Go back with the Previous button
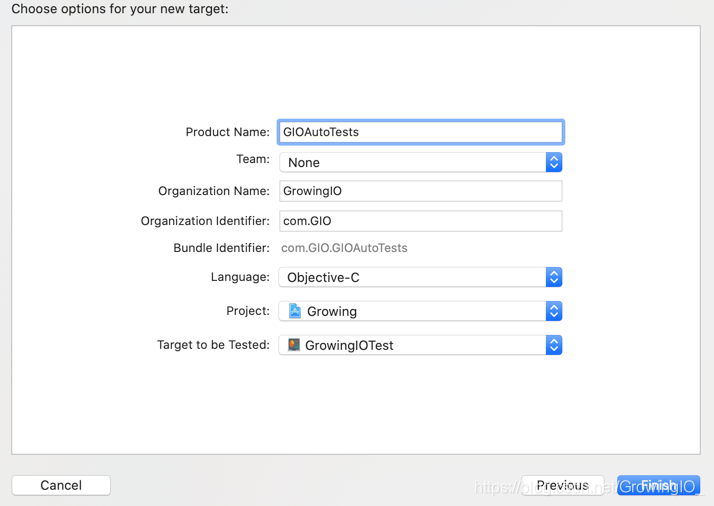Image resolution: width=714 pixels, height=506 pixels. [562, 485]
